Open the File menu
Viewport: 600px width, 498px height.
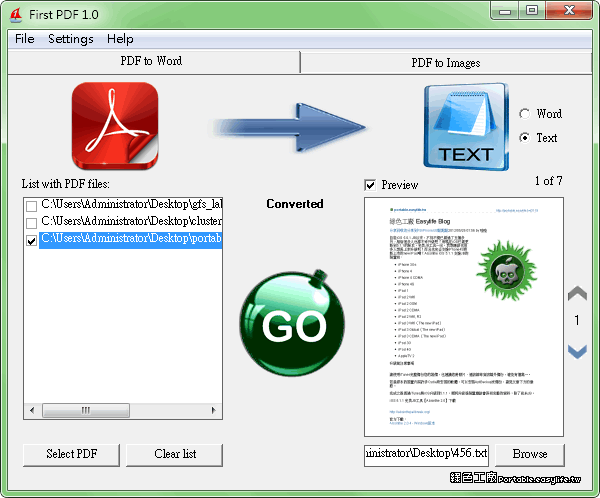(x=24, y=39)
